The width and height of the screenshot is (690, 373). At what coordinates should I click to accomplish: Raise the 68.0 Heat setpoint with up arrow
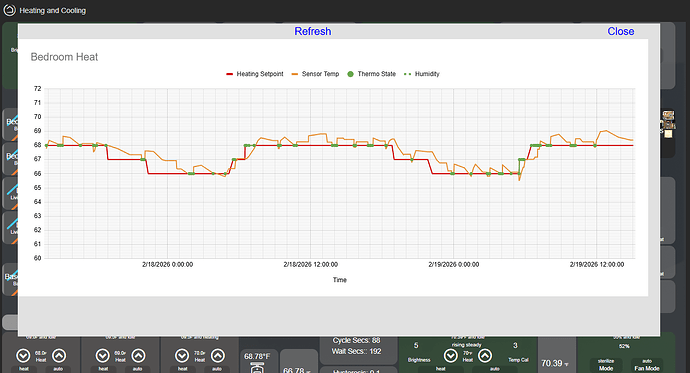(59, 355)
